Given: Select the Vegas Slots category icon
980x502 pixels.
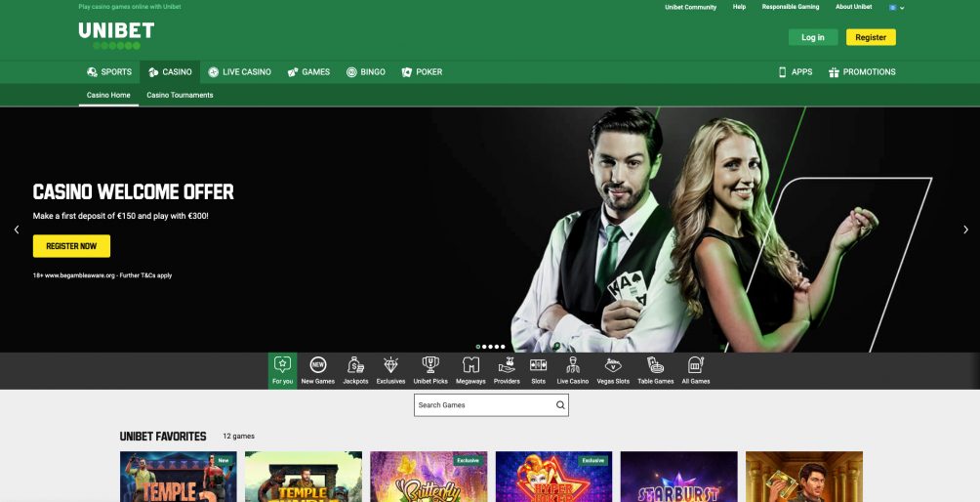Looking at the screenshot, I should click(613, 371).
